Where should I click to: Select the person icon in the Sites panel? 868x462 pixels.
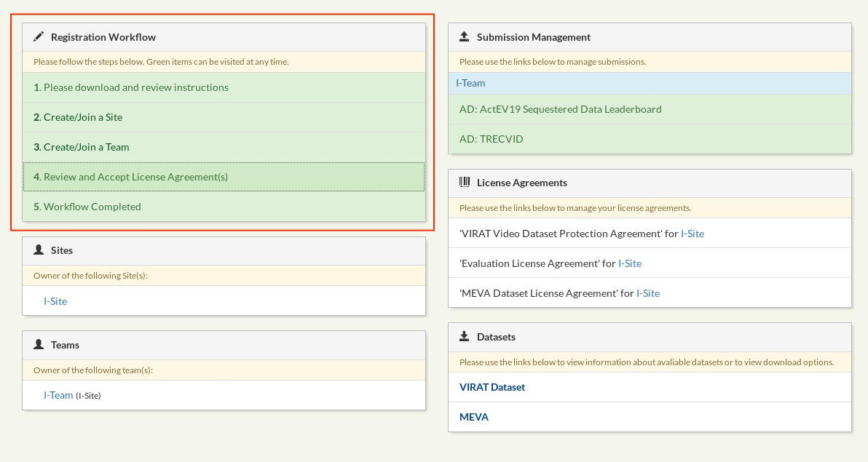[37, 248]
